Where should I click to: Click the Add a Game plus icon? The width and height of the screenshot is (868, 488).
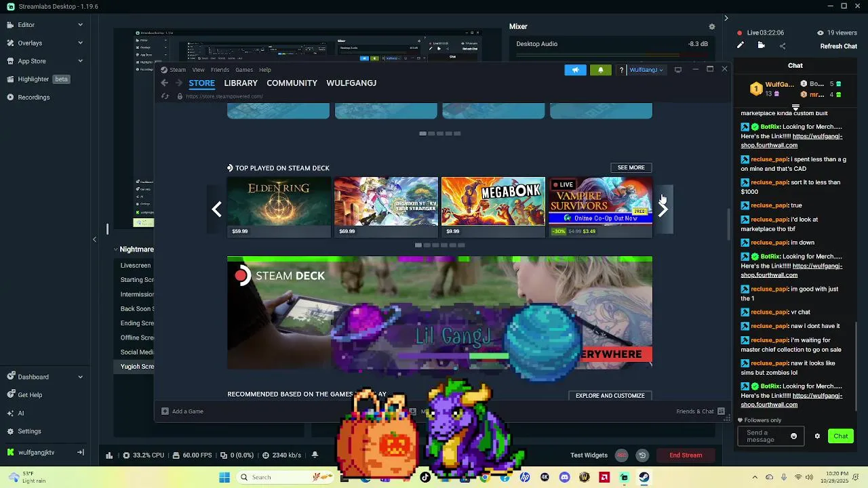click(x=165, y=411)
